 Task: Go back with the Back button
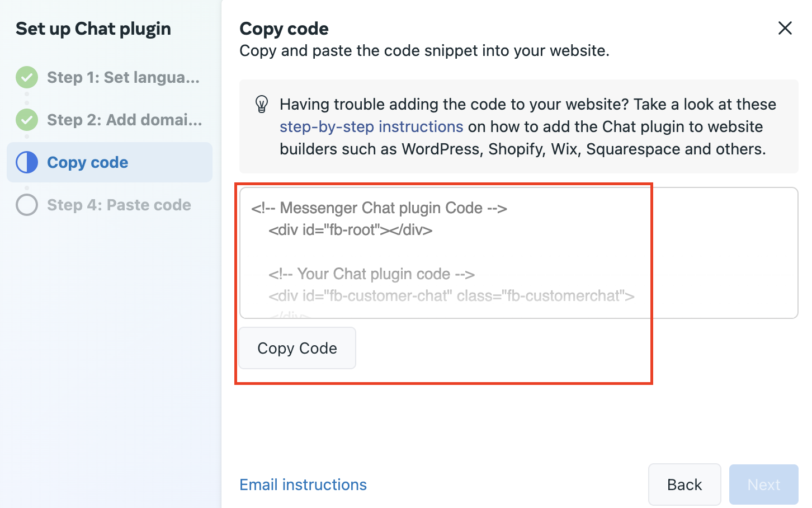pyautogui.click(x=684, y=485)
